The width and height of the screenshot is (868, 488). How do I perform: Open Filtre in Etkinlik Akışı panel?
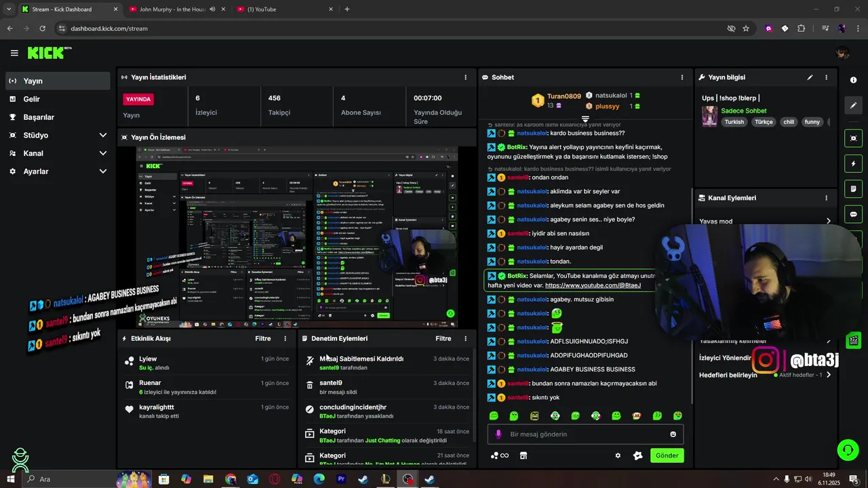[262, 338]
